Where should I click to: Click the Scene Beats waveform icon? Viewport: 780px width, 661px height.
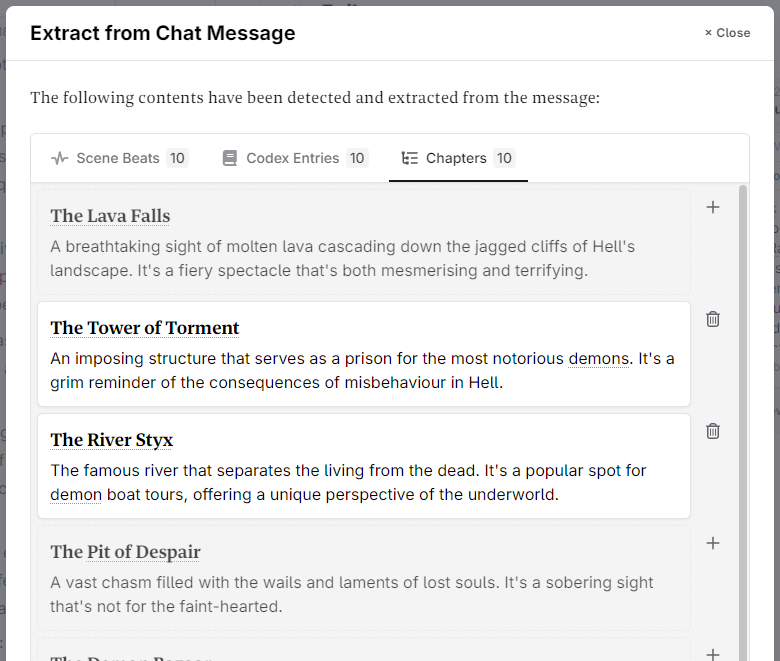pos(60,158)
